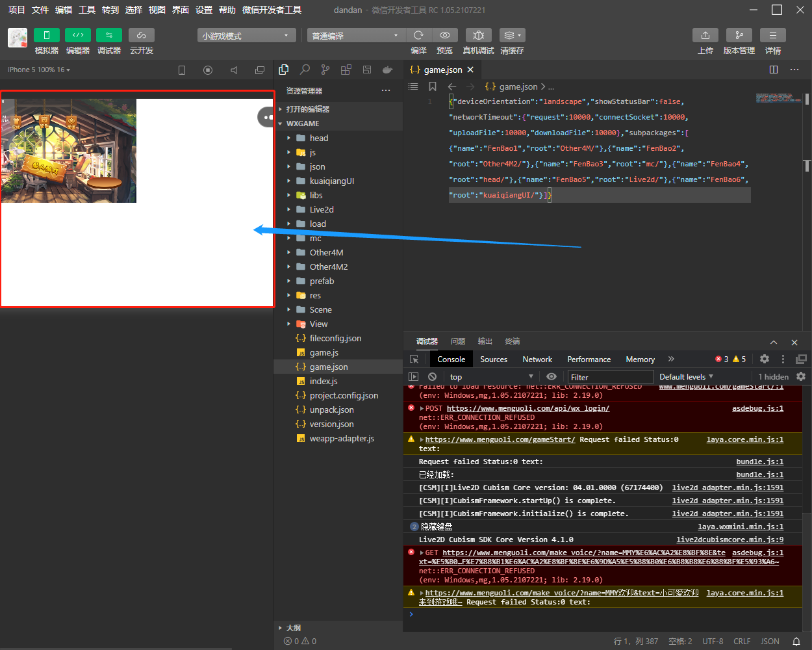Image resolution: width=812 pixels, height=650 pixels.
Task: Click the 编译 compile refresh icon
Action: click(x=419, y=35)
